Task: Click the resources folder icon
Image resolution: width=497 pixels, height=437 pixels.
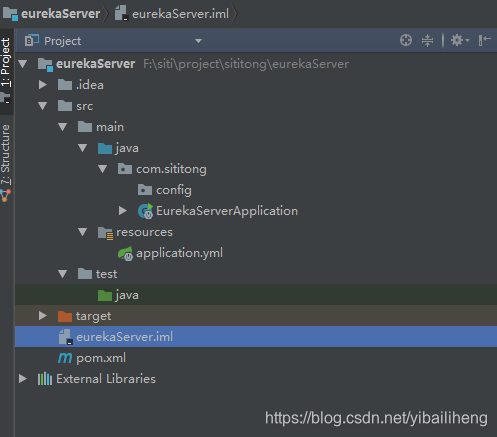Action: point(105,233)
